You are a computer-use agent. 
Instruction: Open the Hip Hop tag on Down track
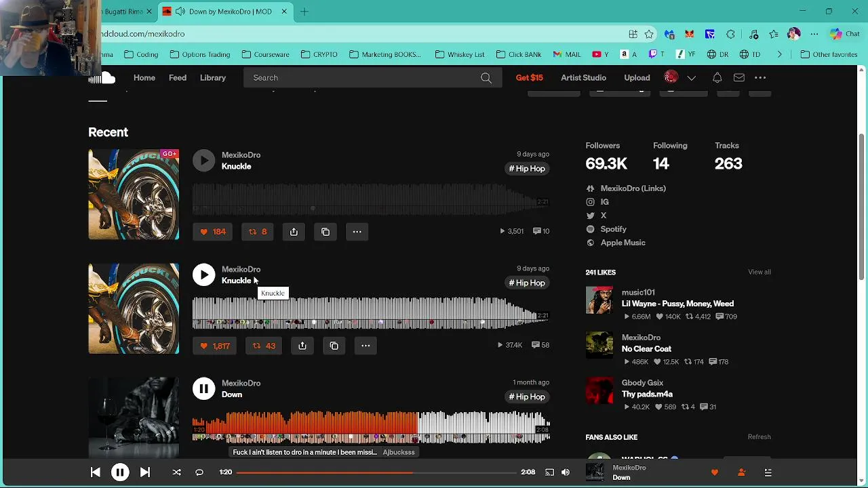pyautogui.click(x=527, y=396)
